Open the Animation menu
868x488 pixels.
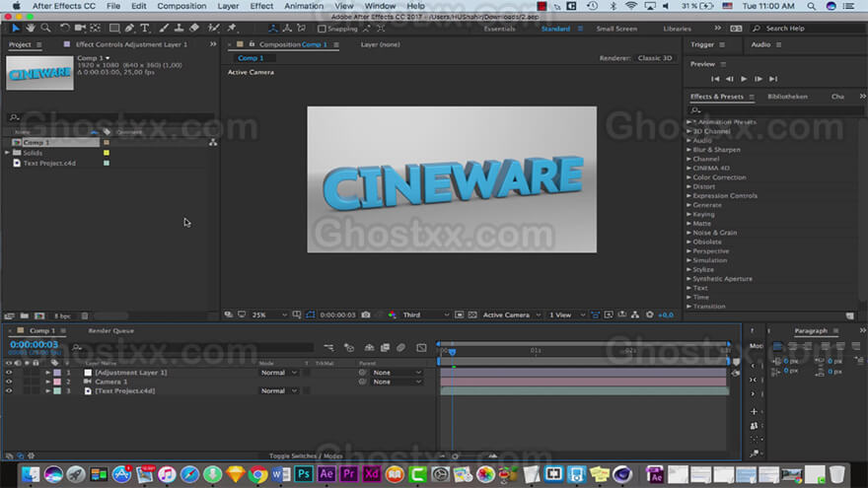point(304,6)
